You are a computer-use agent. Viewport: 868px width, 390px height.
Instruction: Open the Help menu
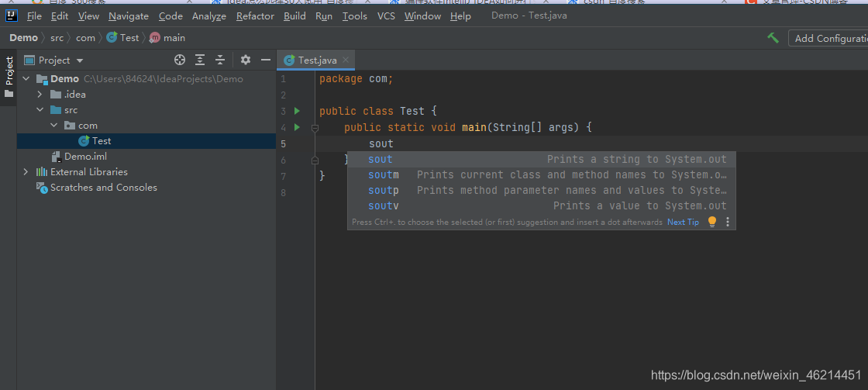pos(460,16)
